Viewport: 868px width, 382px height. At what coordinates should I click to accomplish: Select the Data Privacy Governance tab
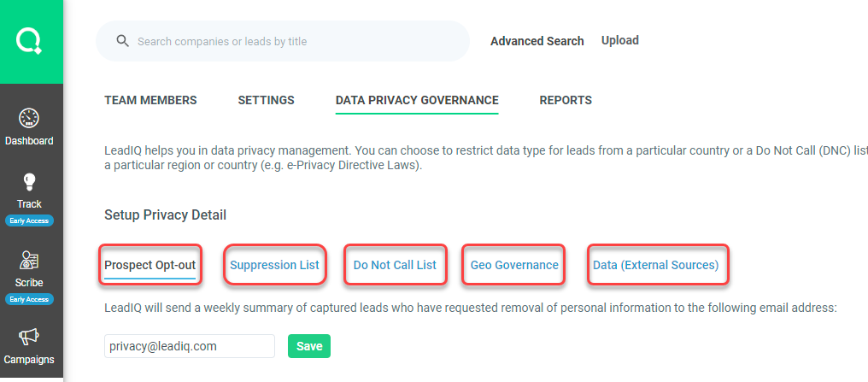click(x=417, y=100)
